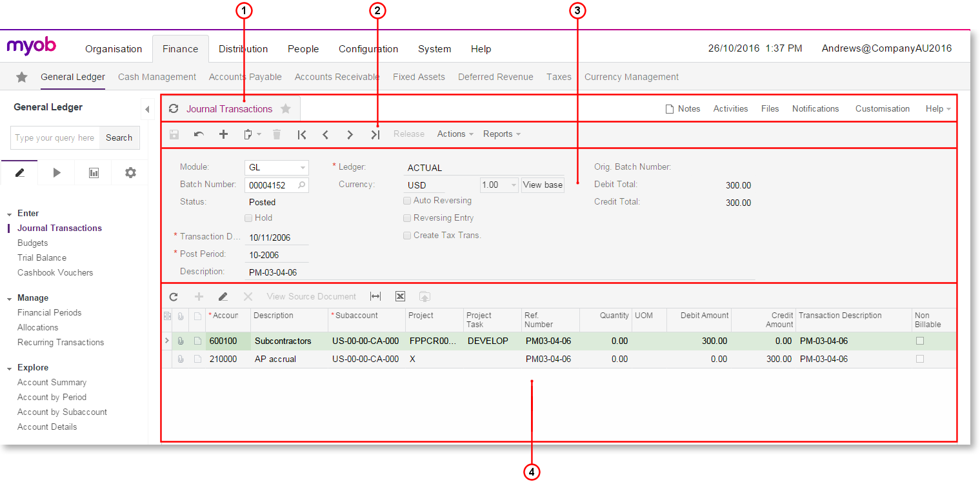Click the Undo arrow icon in toolbar
The height and width of the screenshot is (484, 980).
[x=199, y=134]
